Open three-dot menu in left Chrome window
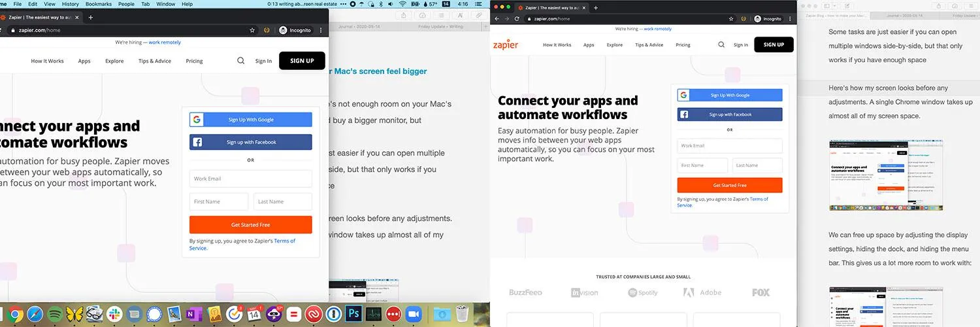The width and height of the screenshot is (980, 327). tap(321, 30)
